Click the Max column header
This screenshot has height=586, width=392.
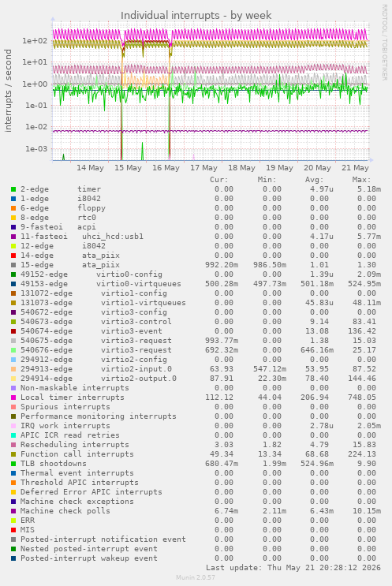pos(361,180)
